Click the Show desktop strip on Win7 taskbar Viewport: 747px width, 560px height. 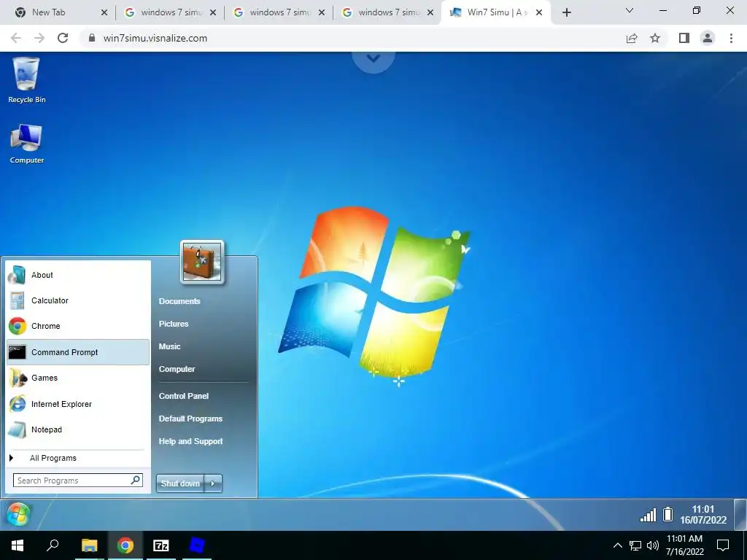[x=740, y=514]
